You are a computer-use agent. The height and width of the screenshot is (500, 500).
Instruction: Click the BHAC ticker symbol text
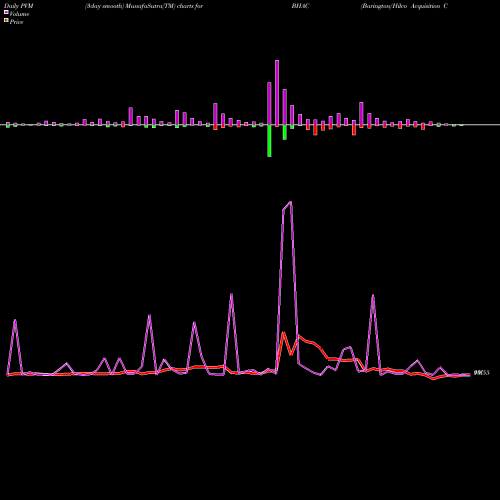click(x=300, y=6)
